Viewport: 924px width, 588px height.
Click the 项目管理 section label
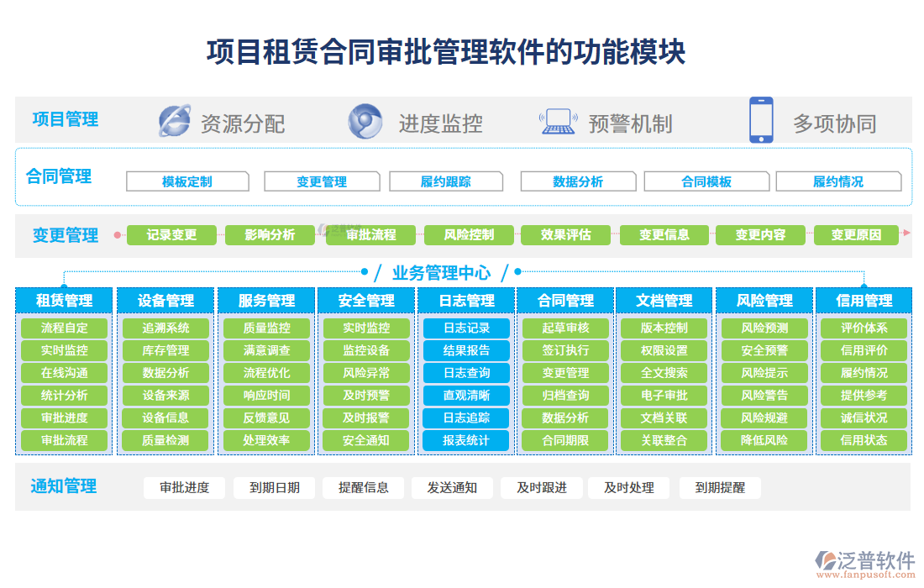click(66, 119)
